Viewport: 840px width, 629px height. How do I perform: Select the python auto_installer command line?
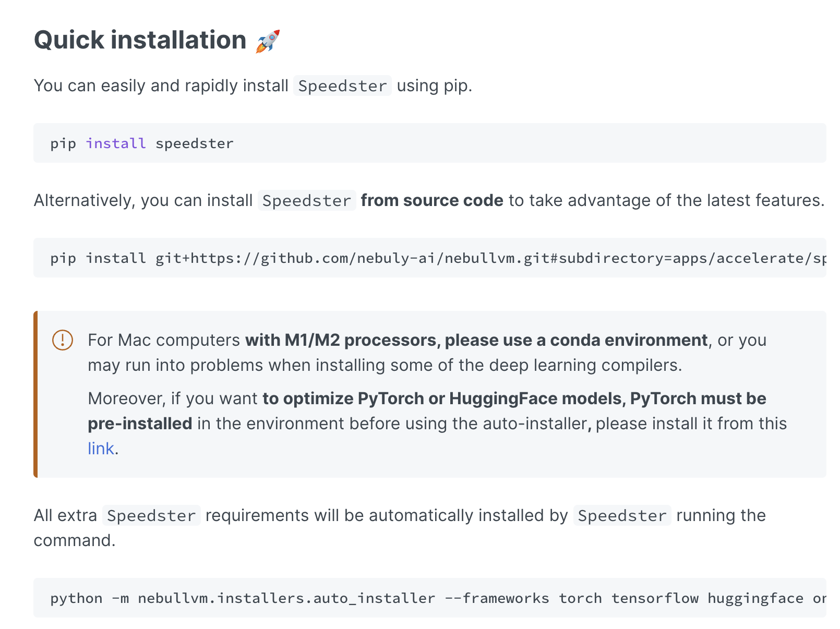click(365, 598)
